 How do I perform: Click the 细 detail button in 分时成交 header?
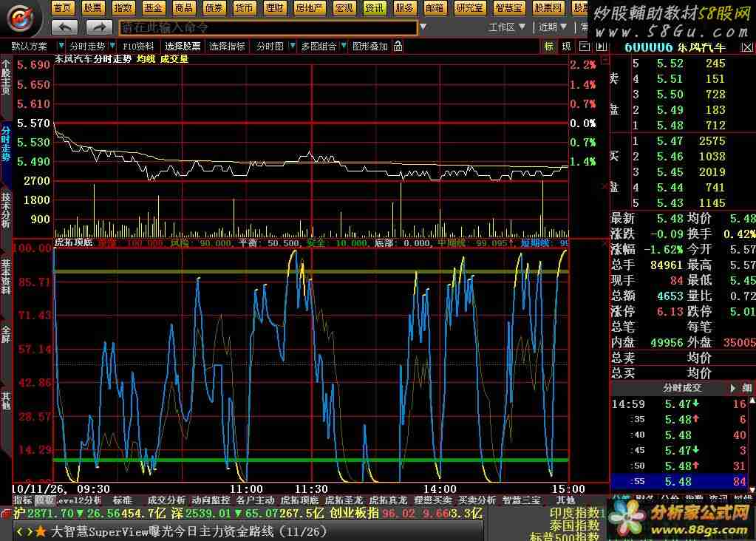(x=747, y=388)
